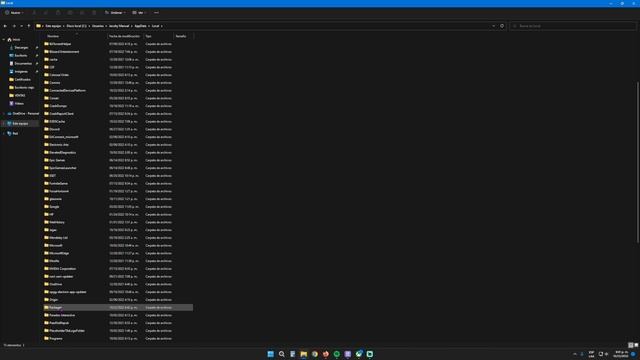Click File Explorer icon in taskbar
The height and width of the screenshot is (360, 640).
click(x=304, y=354)
